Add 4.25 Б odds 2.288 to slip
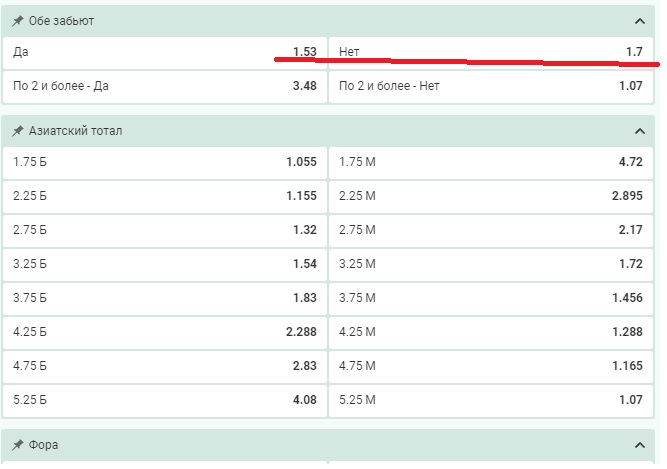 [x=165, y=333]
